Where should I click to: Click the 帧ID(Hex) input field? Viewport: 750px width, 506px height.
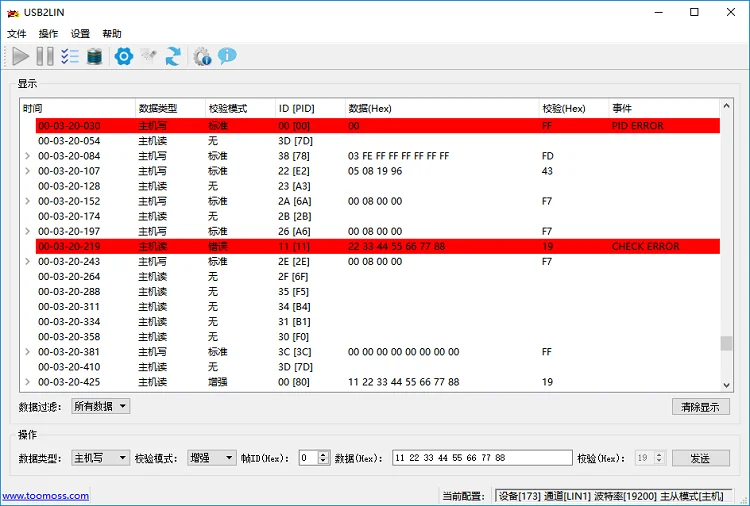pos(309,458)
